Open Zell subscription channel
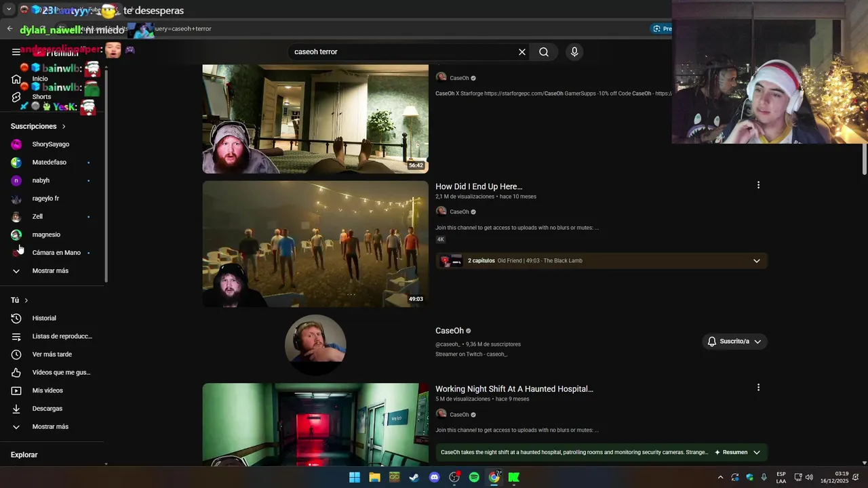Screen dimensions: 868x488 point(51,217)
